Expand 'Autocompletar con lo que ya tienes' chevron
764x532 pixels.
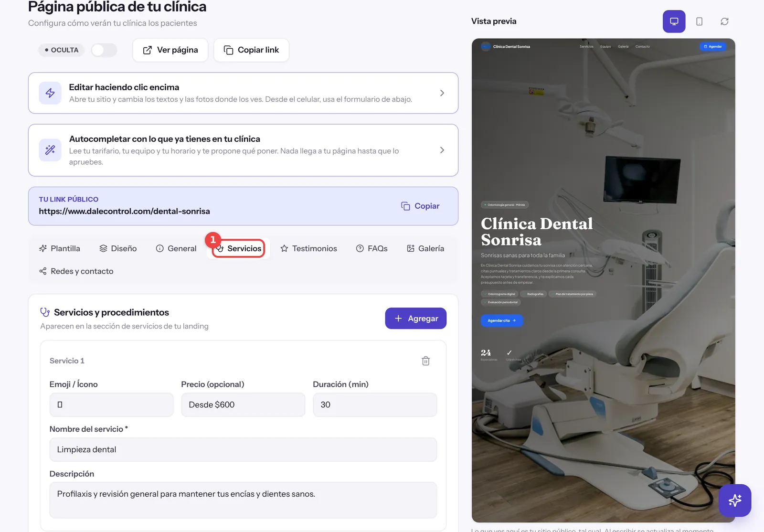coord(442,150)
